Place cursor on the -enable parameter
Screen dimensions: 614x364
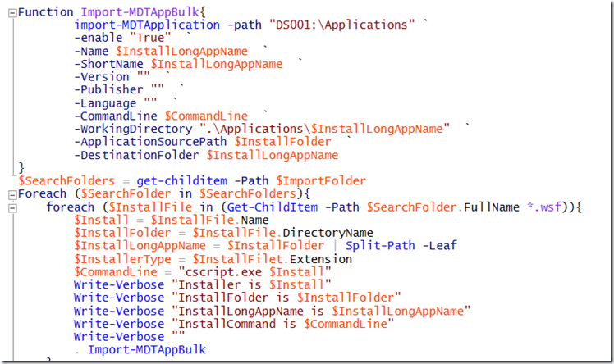pos(98,39)
